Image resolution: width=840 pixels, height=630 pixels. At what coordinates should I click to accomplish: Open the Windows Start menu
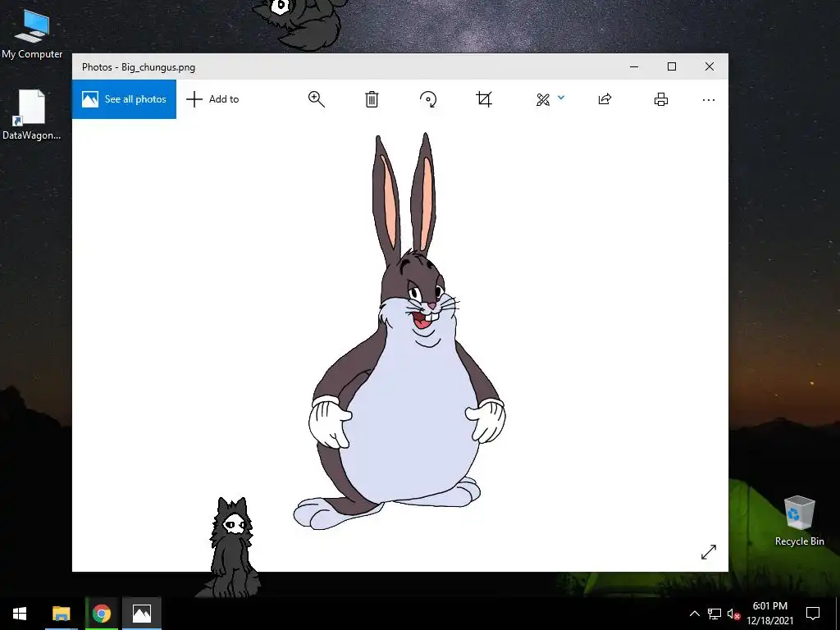pos(20,614)
